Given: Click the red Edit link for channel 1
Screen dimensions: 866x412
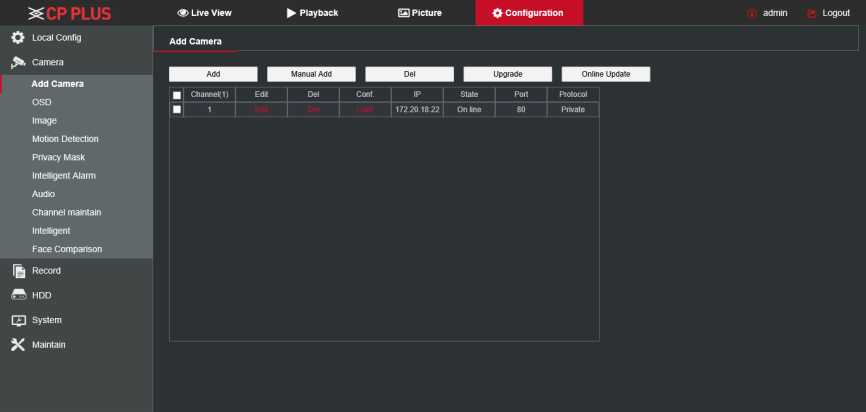Looking at the screenshot, I should (x=261, y=109).
